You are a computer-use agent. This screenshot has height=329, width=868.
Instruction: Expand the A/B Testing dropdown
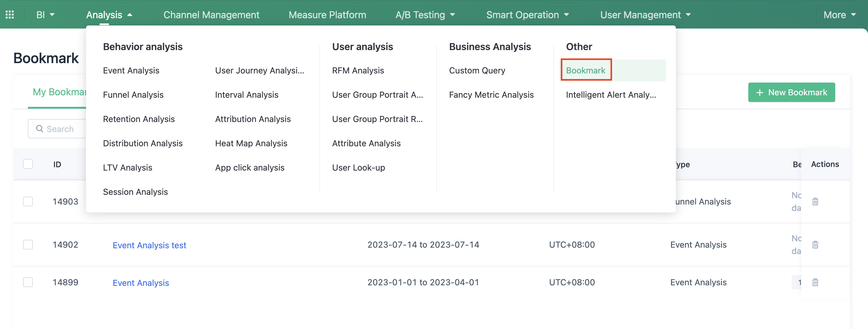(425, 15)
